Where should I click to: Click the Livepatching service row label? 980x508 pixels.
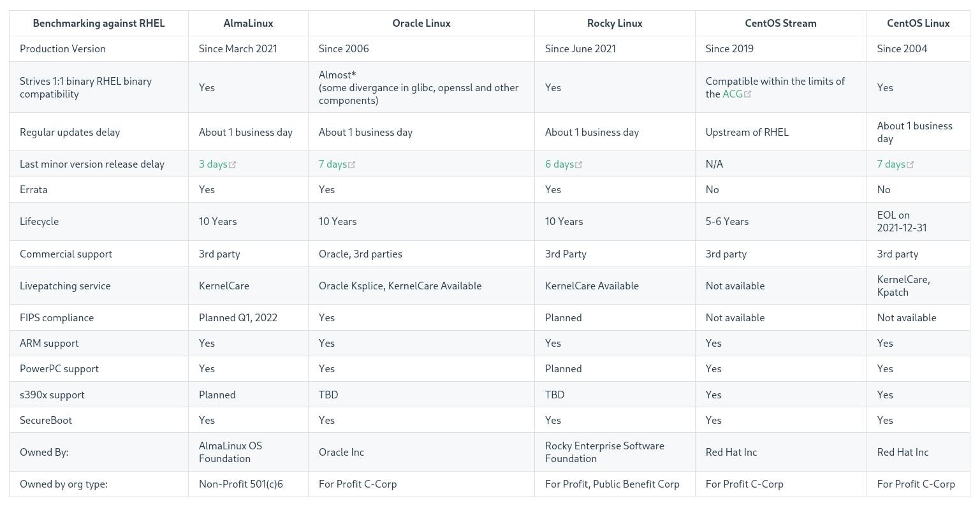point(65,286)
